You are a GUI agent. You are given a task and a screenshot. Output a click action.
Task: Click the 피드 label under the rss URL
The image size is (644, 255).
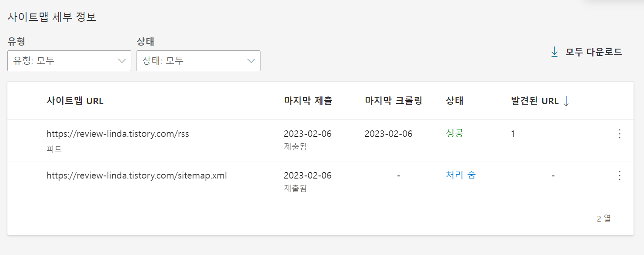click(x=54, y=149)
